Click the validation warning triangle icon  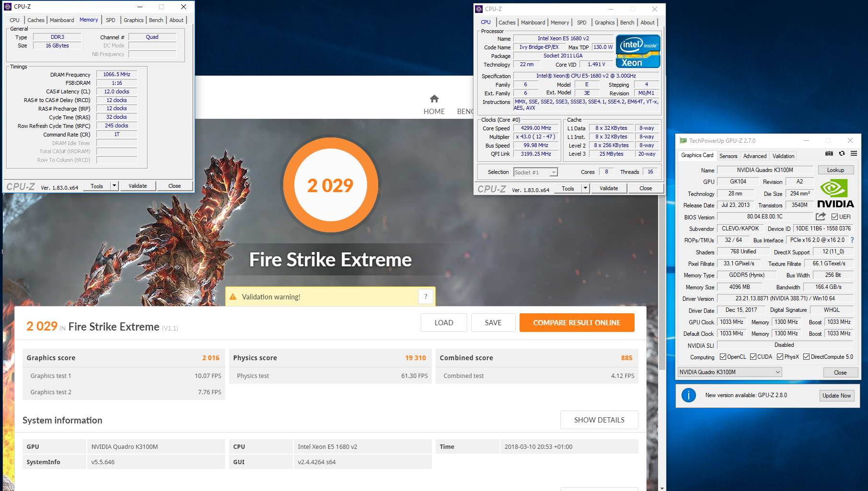(x=233, y=297)
